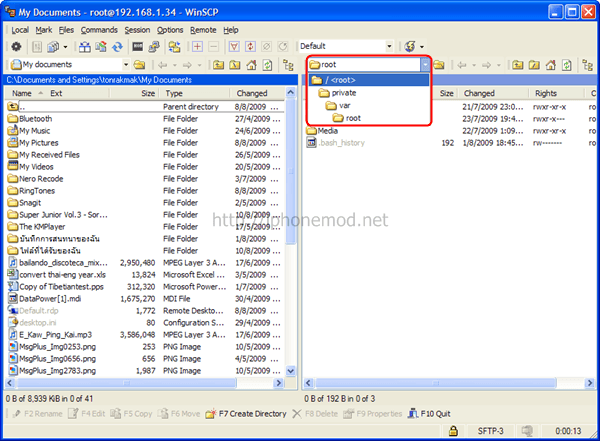Open the Session menu
This screenshot has width=600, height=441.
(x=137, y=30)
